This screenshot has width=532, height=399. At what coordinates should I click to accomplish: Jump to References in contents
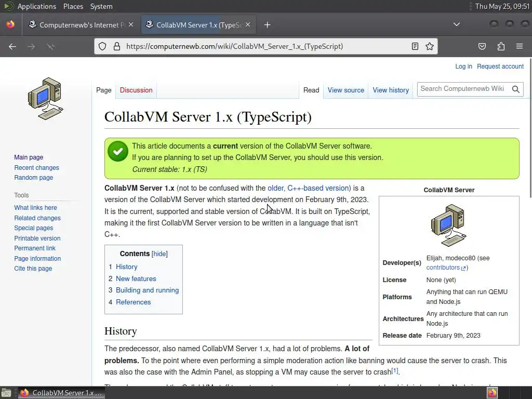click(x=133, y=302)
